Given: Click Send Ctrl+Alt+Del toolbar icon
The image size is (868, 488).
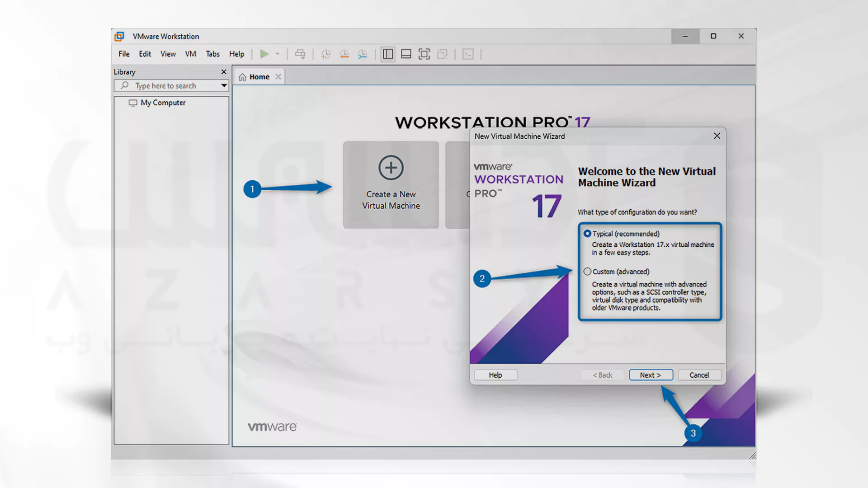Looking at the screenshot, I should pyautogui.click(x=300, y=54).
